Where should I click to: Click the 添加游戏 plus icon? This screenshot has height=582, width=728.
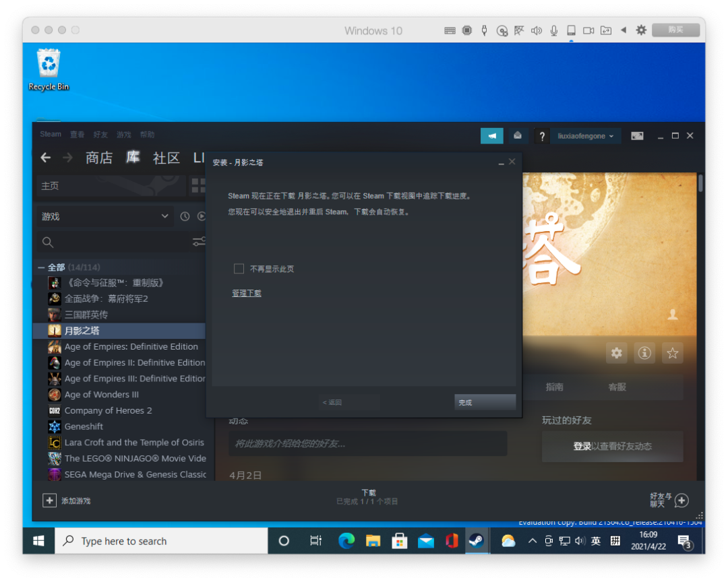pos(49,500)
